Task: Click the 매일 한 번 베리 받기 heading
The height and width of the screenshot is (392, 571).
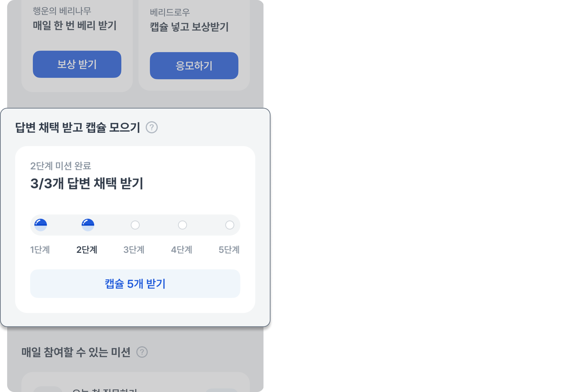Action: point(75,25)
